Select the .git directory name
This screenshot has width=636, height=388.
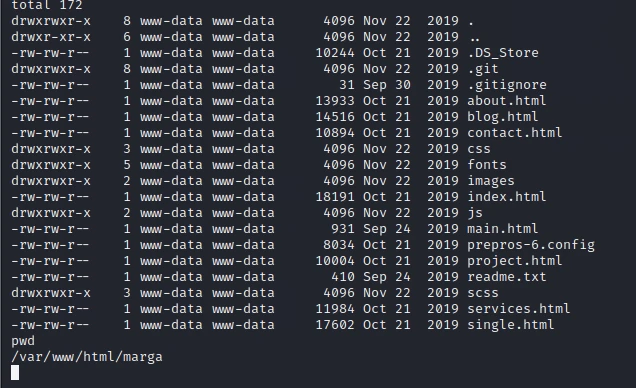(x=483, y=69)
